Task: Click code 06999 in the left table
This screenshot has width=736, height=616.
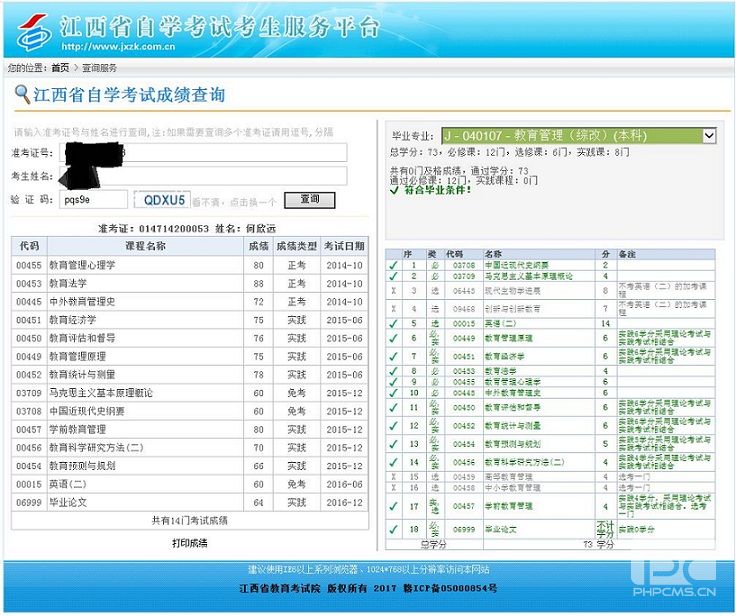Action: coord(29,503)
